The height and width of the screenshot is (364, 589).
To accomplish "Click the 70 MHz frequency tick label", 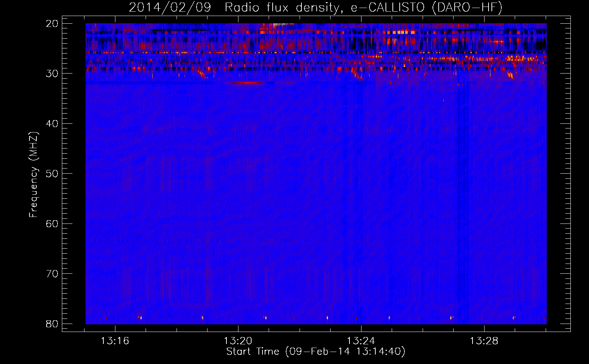I will coord(52,274).
